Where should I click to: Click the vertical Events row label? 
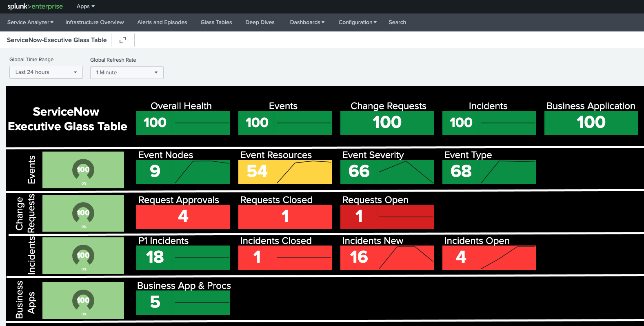point(31,170)
